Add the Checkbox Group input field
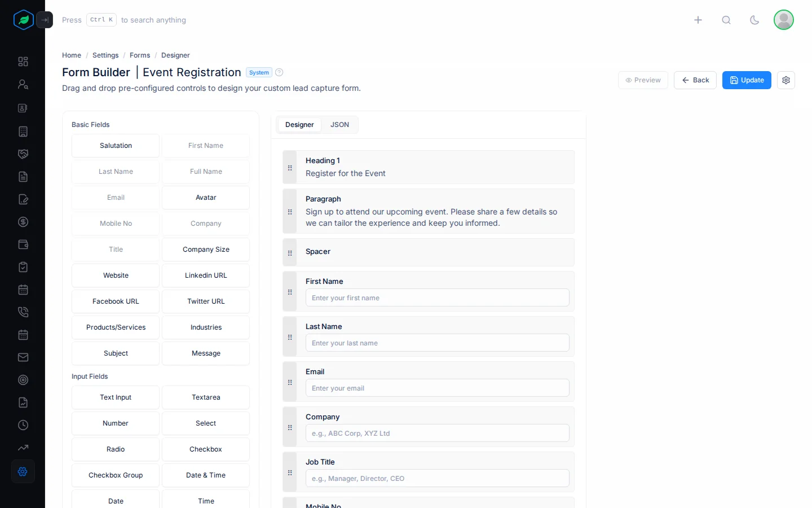The width and height of the screenshot is (812, 508). (x=116, y=475)
